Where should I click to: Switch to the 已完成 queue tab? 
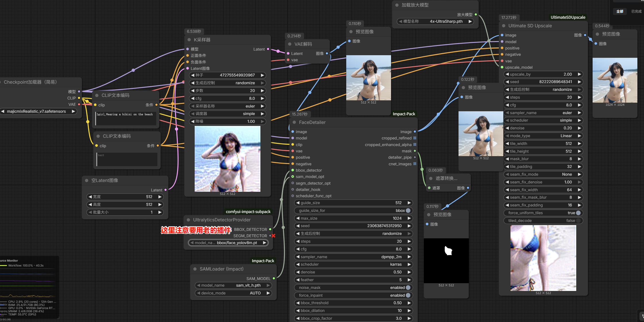pyautogui.click(x=636, y=11)
